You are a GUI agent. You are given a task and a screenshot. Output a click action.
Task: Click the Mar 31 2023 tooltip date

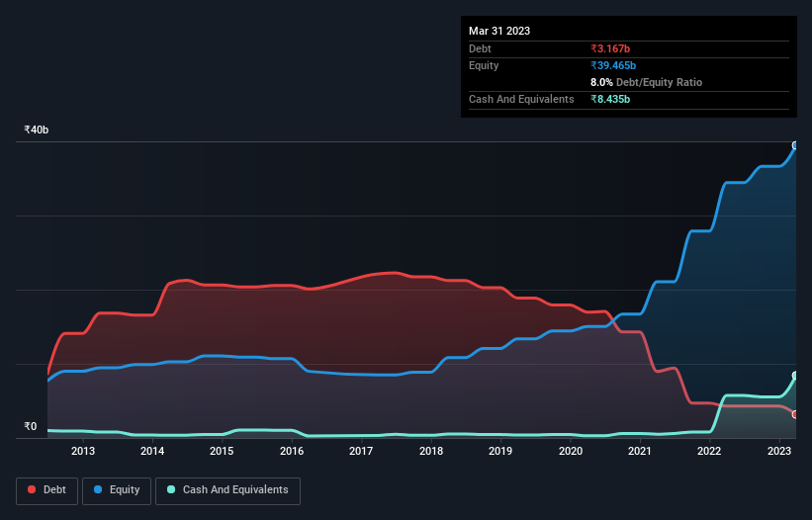pyautogui.click(x=499, y=31)
